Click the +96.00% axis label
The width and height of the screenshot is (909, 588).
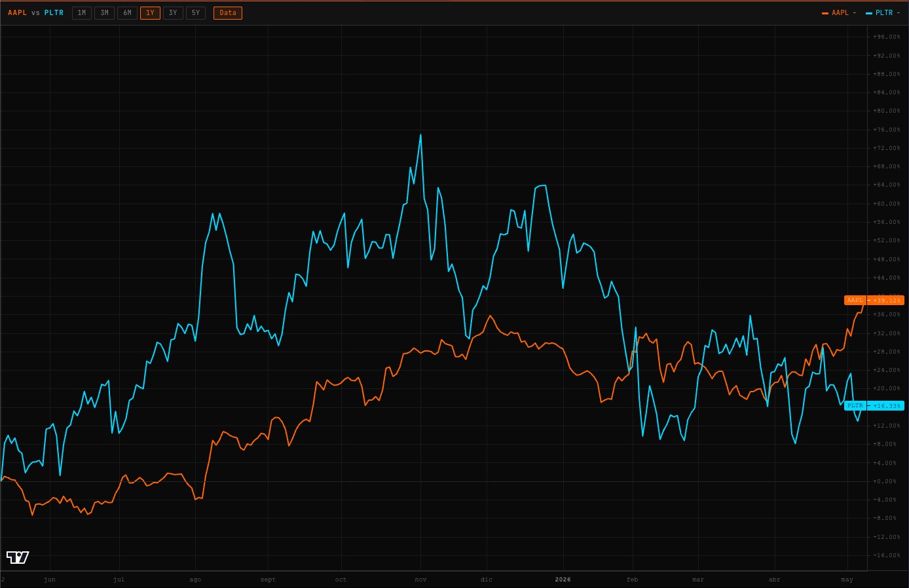(887, 37)
